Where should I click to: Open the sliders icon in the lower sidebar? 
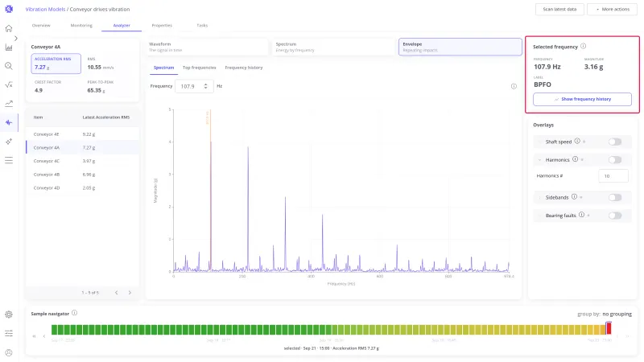pyautogui.click(x=9, y=333)
